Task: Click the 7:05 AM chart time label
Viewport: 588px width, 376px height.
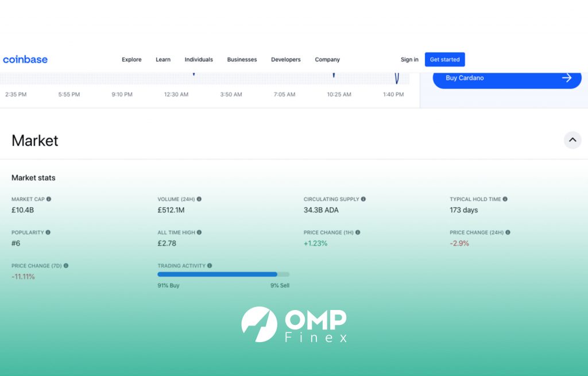Action: (284, 95)
